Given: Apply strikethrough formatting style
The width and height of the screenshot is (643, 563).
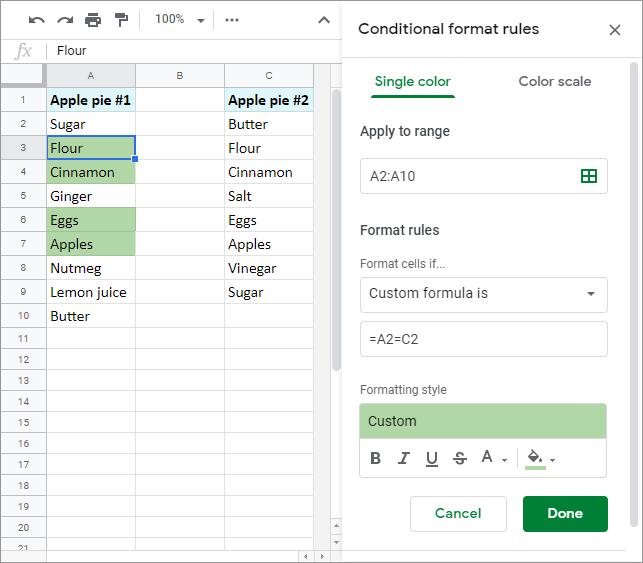Looking at the screenshot, I should click(x=459, y=458).
